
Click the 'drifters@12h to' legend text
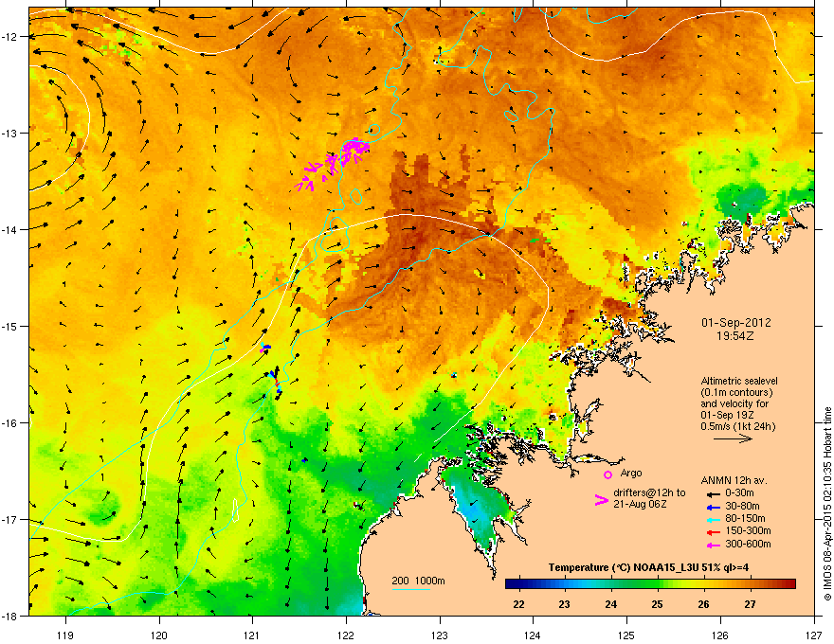coord(649,492)
